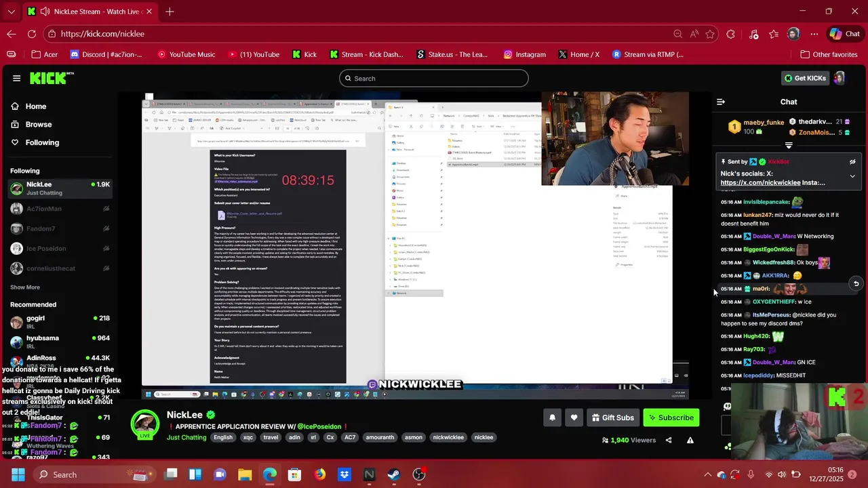
Task: Open Nick's X link in pinned message
Action: click(760, 182)
